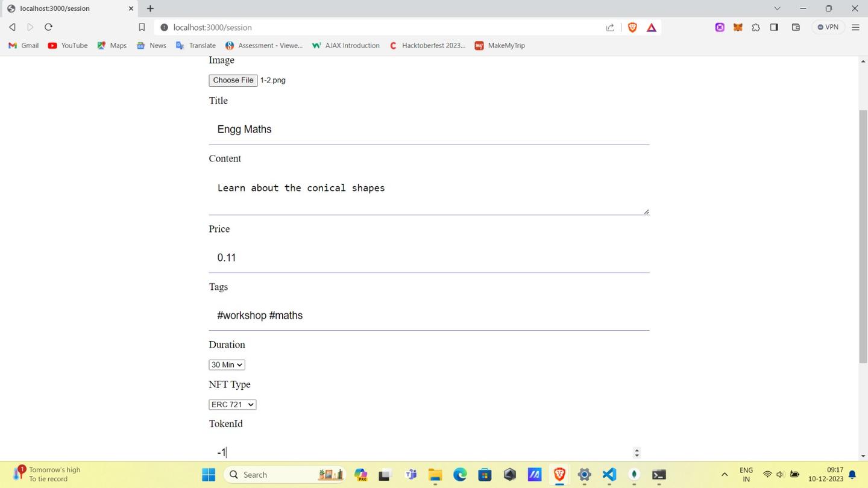Open the Duration dropdown showing 30 Min

[x=227, y=364]
